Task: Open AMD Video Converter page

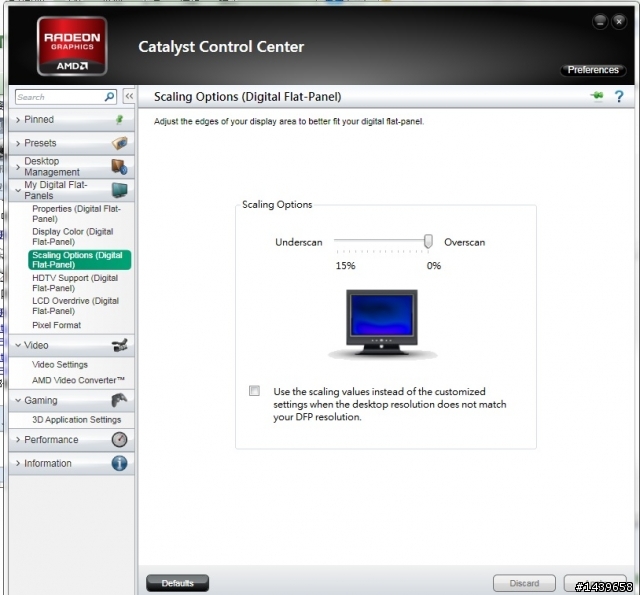Action: [78, 380]
